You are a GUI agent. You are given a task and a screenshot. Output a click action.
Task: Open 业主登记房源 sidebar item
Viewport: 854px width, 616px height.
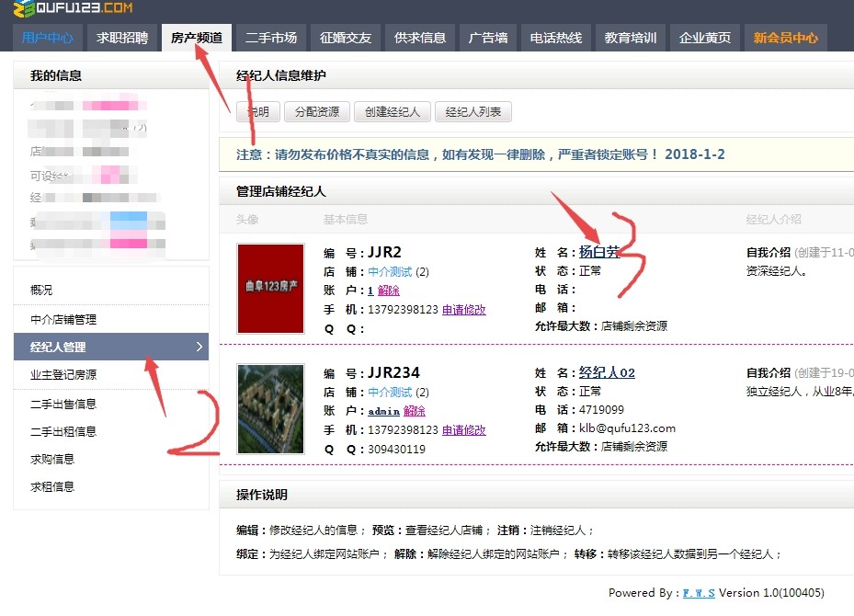point(63,374)
